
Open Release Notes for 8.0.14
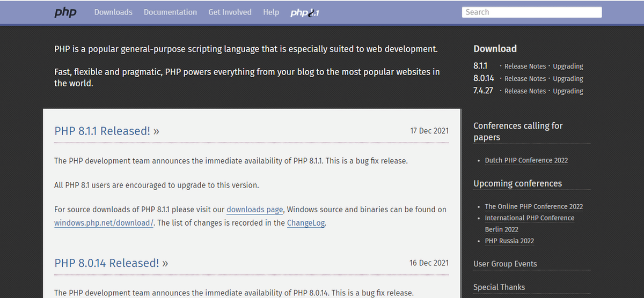(x=525, y=79)
